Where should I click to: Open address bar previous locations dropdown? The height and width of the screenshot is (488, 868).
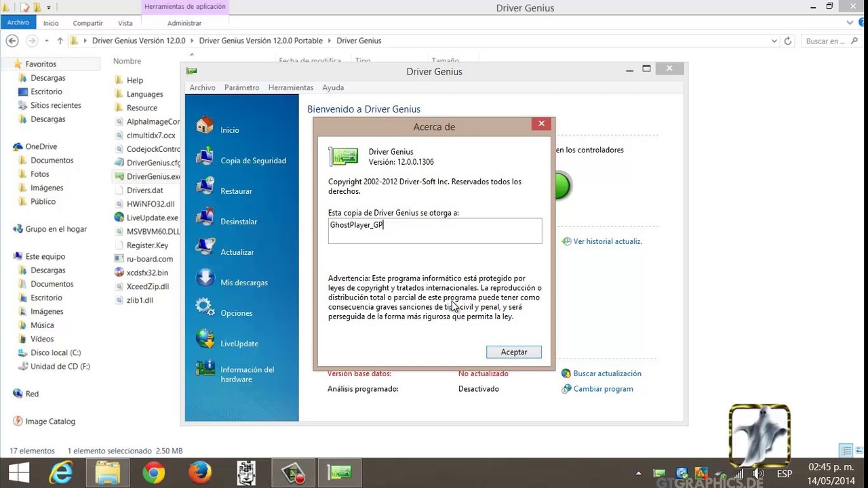tap(774, 41)
